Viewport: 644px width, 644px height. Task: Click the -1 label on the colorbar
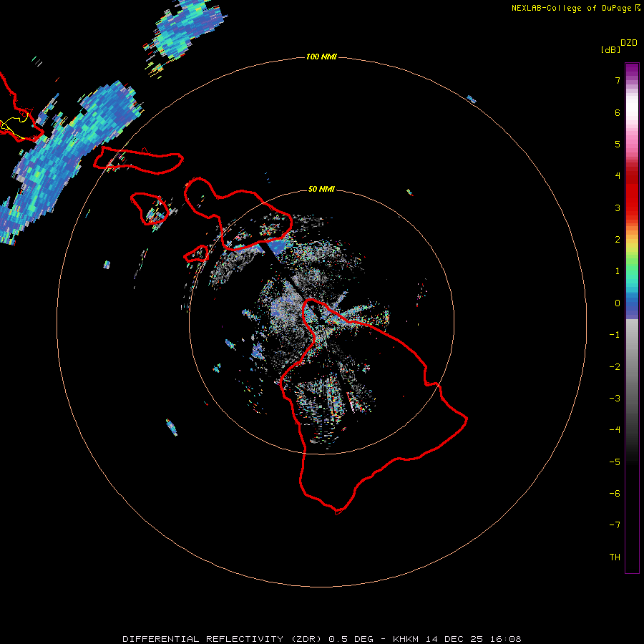pyautogui.click(x=615, y=335)
